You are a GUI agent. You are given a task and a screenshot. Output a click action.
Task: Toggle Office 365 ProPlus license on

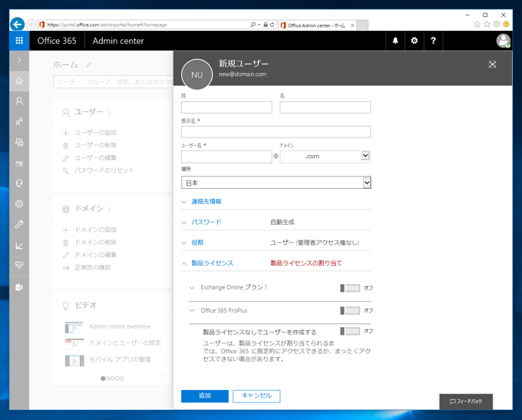click(350, 311)
